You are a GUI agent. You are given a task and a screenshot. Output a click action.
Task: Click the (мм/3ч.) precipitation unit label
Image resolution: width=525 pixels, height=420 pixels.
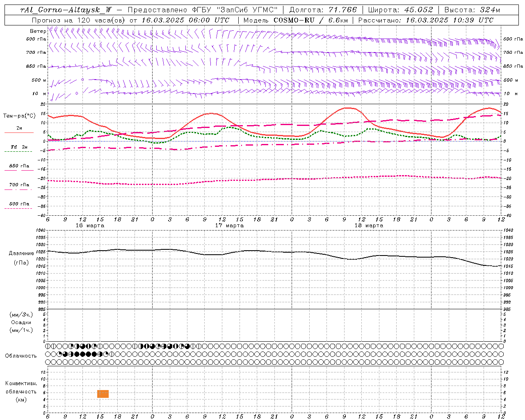pyautogui.click(x=21, y=315)
